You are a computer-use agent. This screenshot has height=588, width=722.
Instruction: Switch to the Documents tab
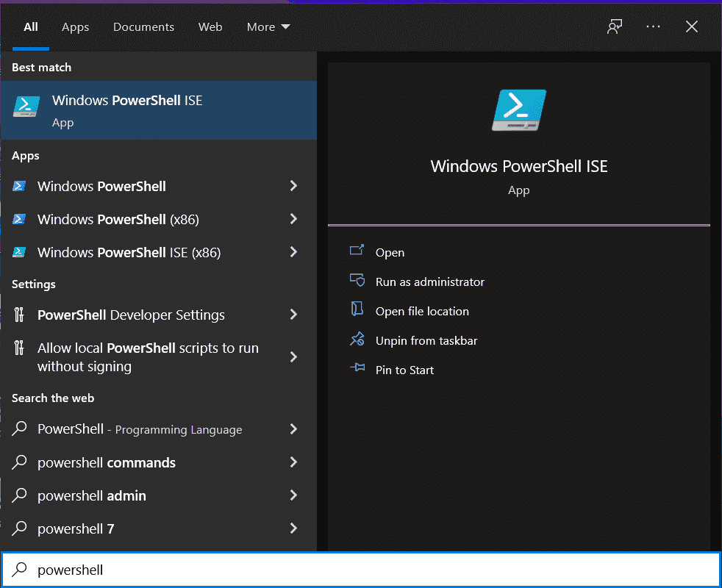pyautogui.click(x=143, y=26)
